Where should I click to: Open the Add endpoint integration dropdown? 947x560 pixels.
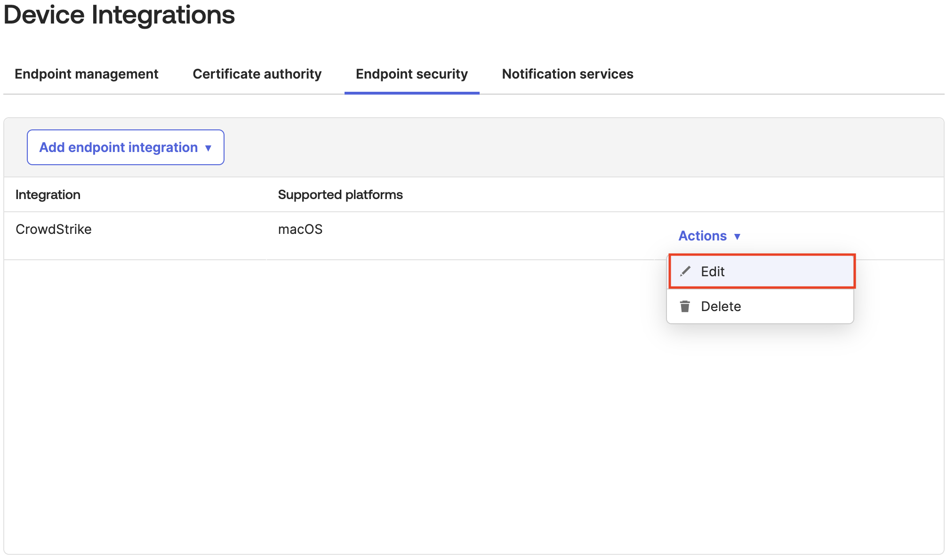(x=126, y=147)
